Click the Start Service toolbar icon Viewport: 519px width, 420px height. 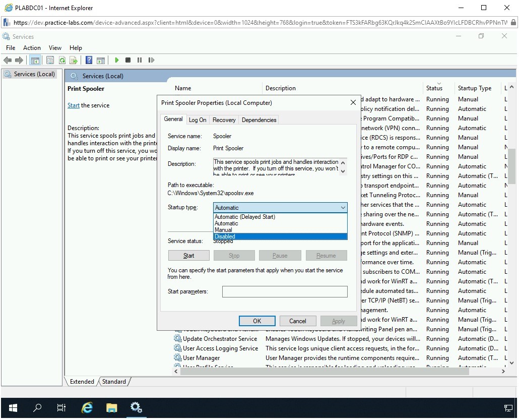tap(116, 60)
